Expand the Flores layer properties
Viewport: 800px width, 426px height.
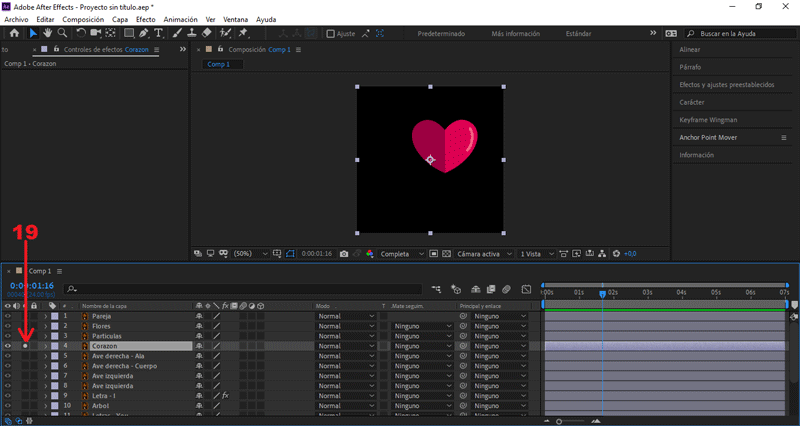(x=45, y=326)
